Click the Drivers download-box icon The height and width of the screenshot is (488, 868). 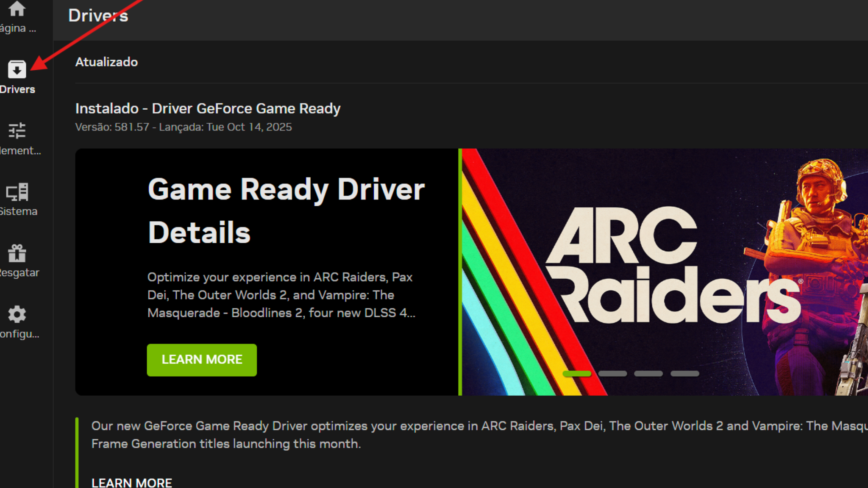click(17, 69)
